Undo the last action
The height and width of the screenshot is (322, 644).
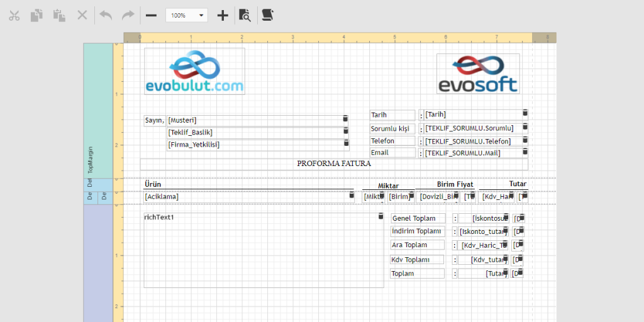tap(106, 15)
